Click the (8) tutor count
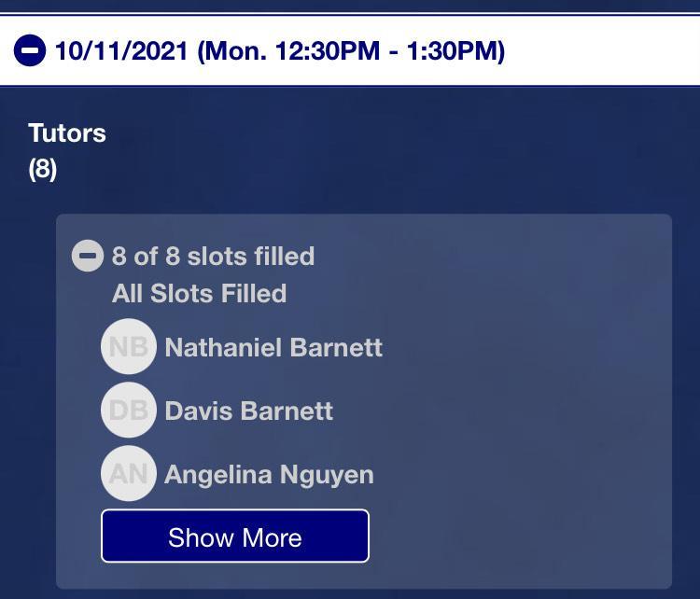This screenshot has height=599, width=700. click(43, 170)
